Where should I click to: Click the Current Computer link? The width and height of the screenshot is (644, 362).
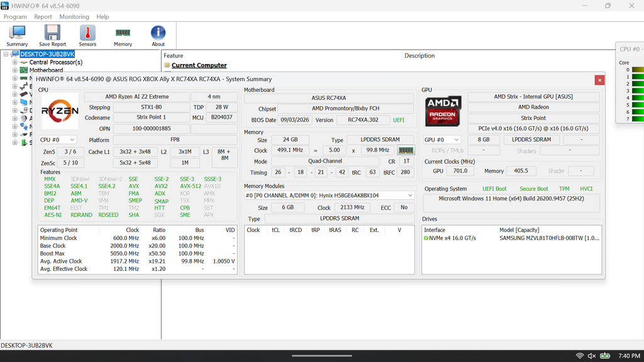(x=199, y=65)
